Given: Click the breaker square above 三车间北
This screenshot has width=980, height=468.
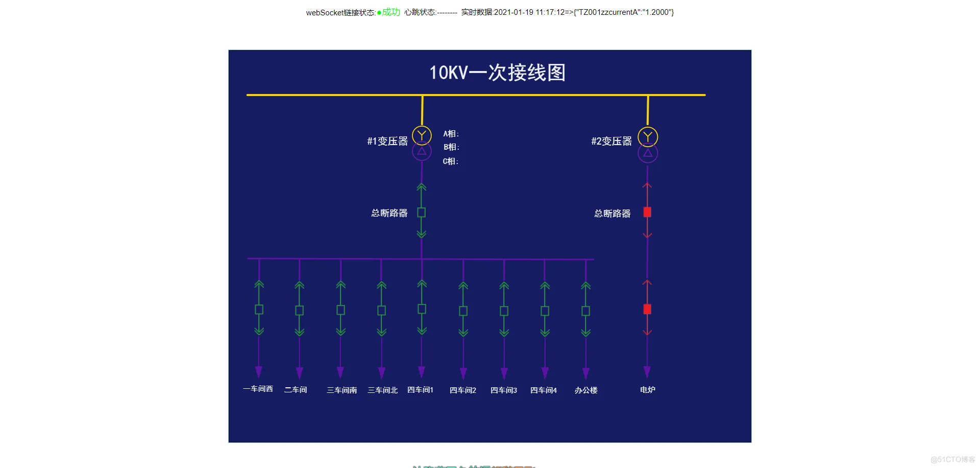Looking at the screenshot, I should point(382,310).
